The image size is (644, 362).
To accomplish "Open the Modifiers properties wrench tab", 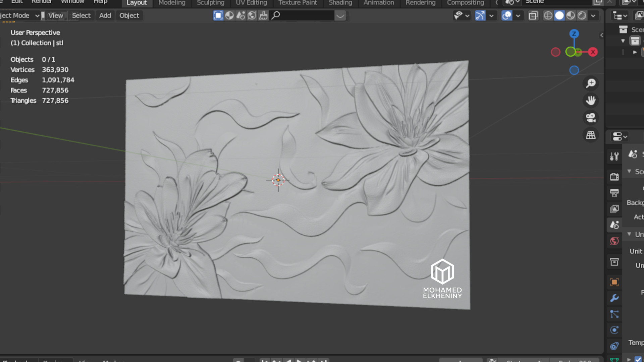I will pos(614,298).
